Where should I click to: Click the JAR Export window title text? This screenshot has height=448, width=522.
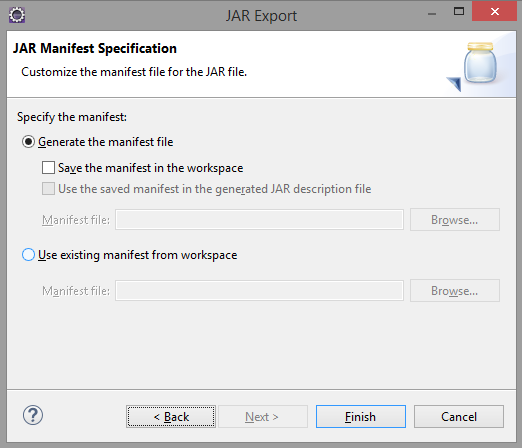[261, 16]
